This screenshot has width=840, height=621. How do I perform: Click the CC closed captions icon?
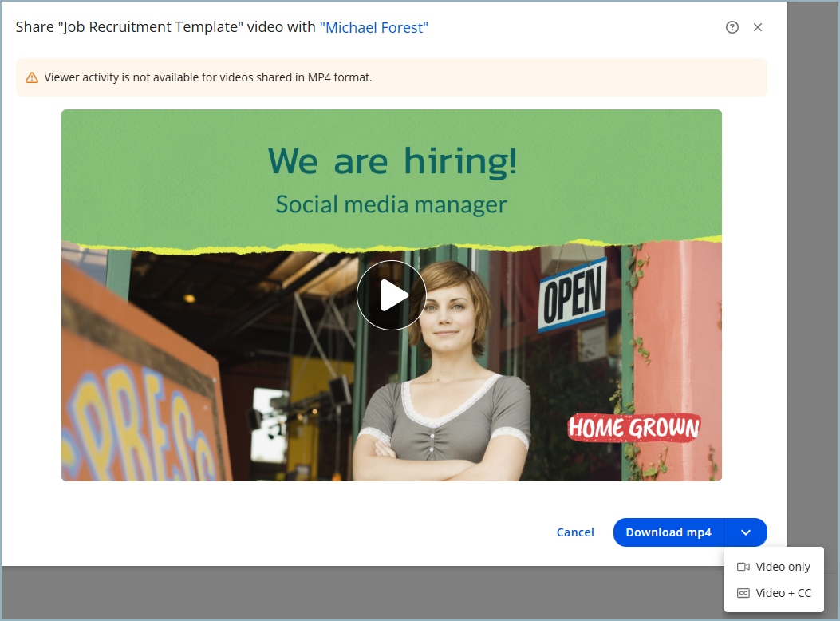(x=743, y=593)
